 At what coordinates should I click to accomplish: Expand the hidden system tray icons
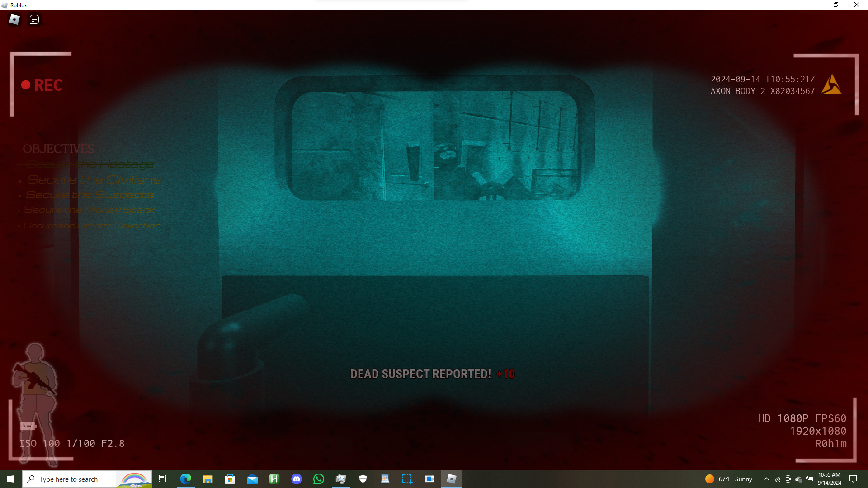tap(766, 479)
